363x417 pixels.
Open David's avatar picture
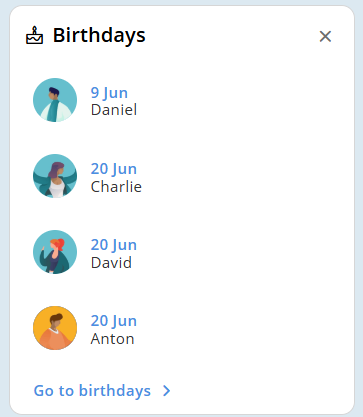click(x=55, y=252)
